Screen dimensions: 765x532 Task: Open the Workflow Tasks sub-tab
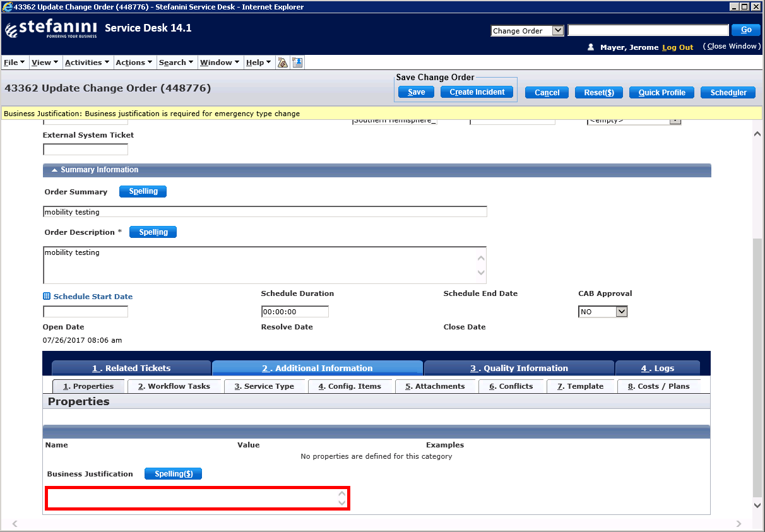pos(174,386)
